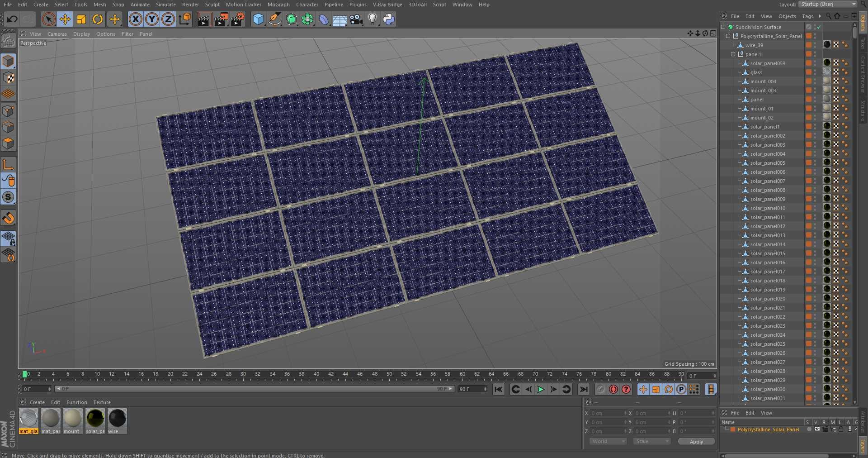Image resolution: width=868 pixels, height=458 pixels.
Task: Add a camera object
Action: [356, 19]
